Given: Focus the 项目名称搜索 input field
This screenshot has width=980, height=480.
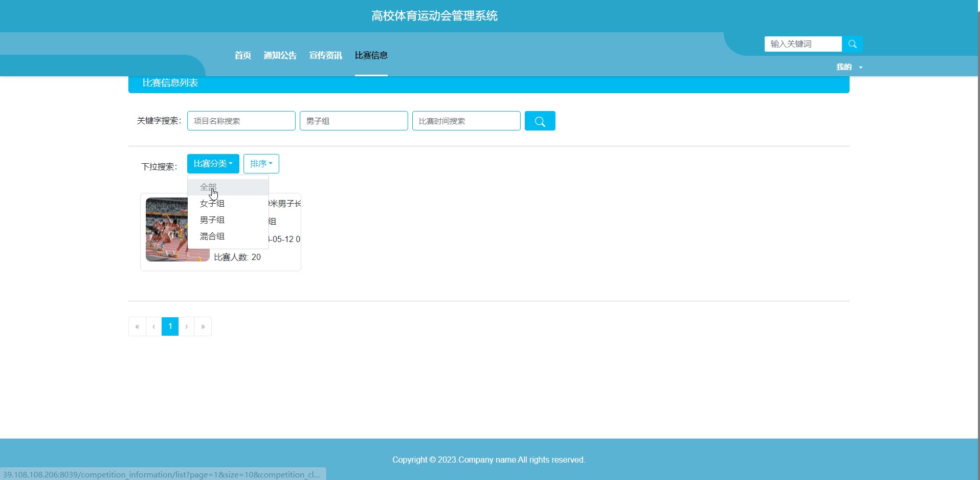Looking at the screenshot, I should pyautogui.click(x=241, y=121).
